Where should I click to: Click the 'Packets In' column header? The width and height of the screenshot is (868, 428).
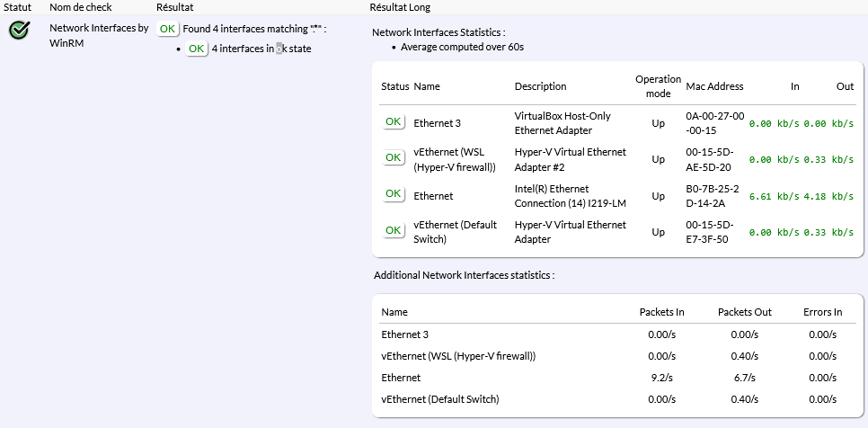[661, 312]
